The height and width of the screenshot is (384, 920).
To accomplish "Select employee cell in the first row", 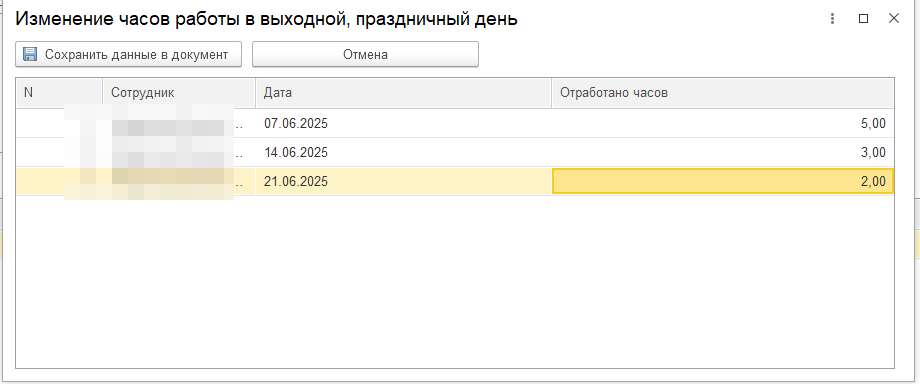I will 179,123.
